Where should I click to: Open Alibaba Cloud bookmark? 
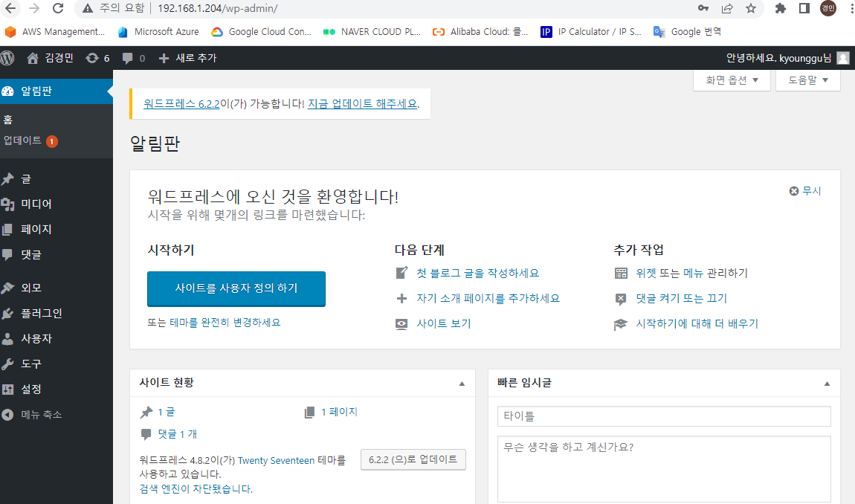pos(480,32)
